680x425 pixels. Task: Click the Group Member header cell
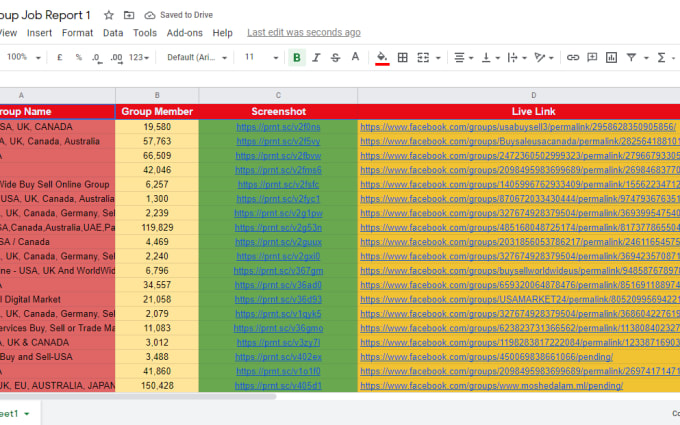tap(157, 111)
